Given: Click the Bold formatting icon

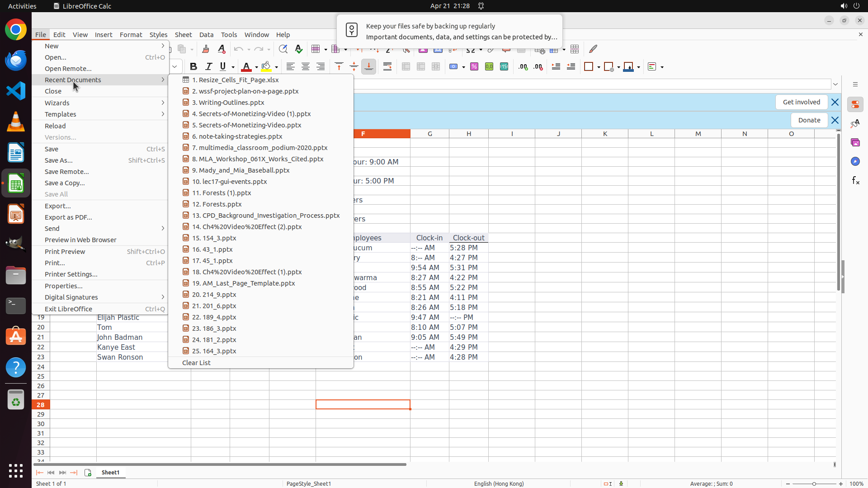Looking at the screenshot, I should (193, 67).
